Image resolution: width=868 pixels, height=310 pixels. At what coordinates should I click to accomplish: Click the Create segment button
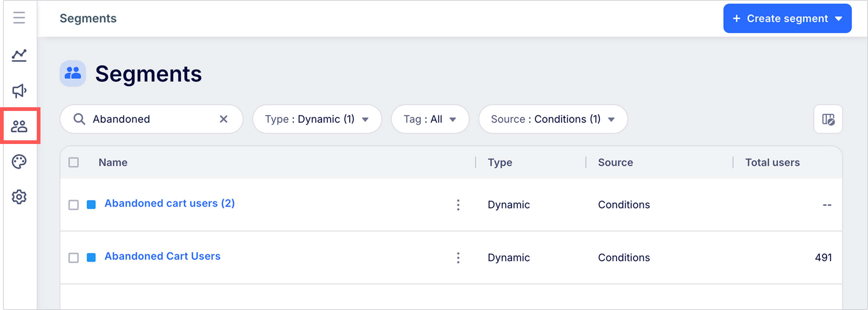tap(787, 18)
